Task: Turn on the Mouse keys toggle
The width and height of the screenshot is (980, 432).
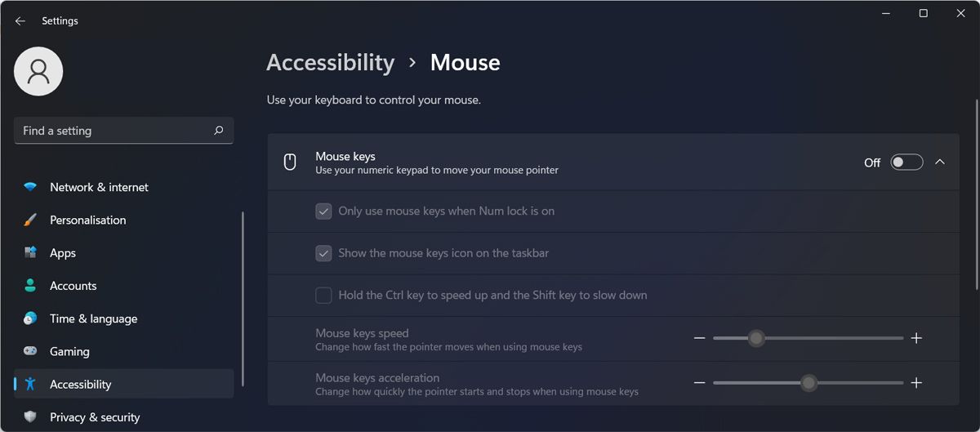Action: pyautogui.click(x=906, y=163)
